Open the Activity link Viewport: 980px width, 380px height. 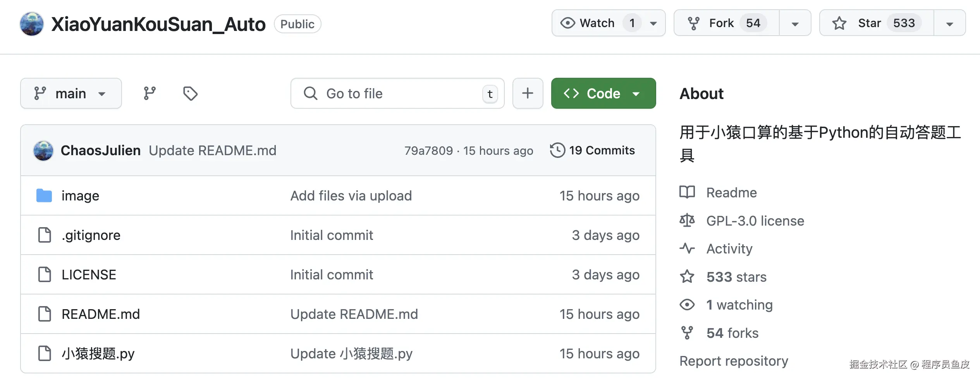729,248
